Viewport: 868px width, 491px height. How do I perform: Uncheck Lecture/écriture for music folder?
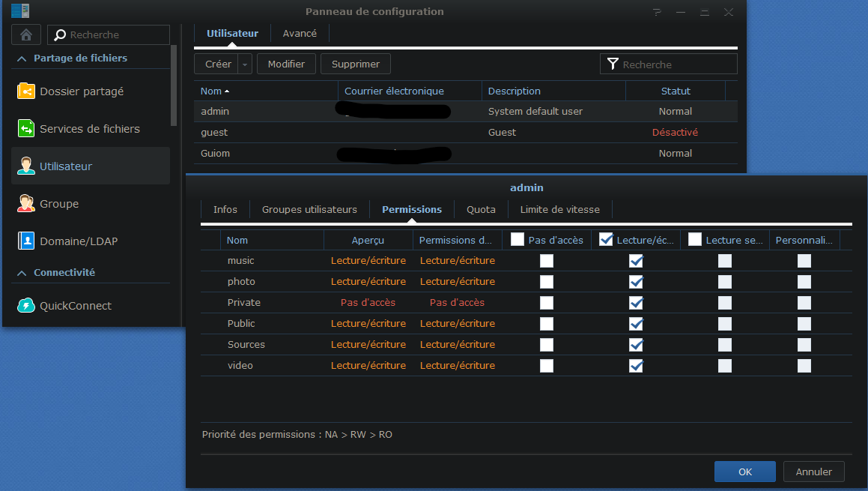pyautogui.click(x=636, y=260)
